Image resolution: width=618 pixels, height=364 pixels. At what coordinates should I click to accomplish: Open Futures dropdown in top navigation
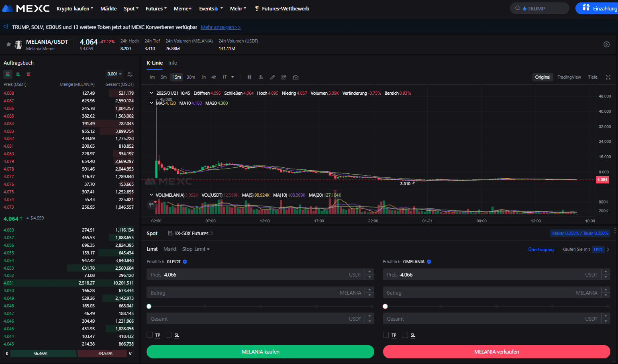156,8
